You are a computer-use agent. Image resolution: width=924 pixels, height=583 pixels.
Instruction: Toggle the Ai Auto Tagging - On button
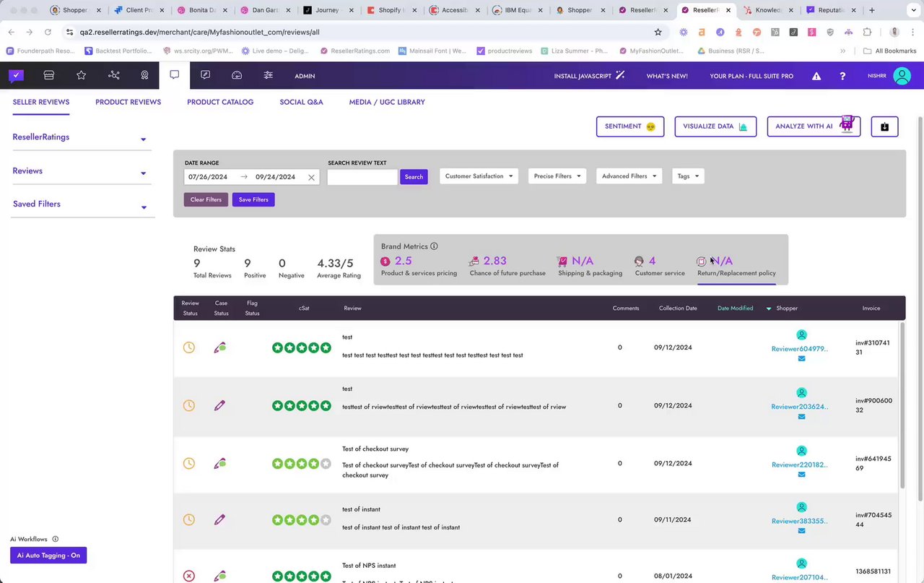48,556
